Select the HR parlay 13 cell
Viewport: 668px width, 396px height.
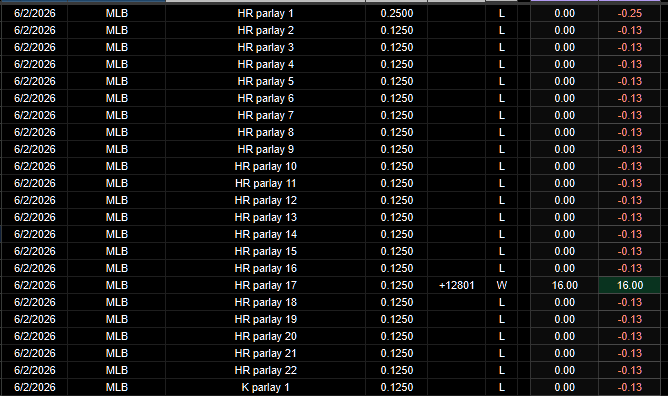pos(265,217)
